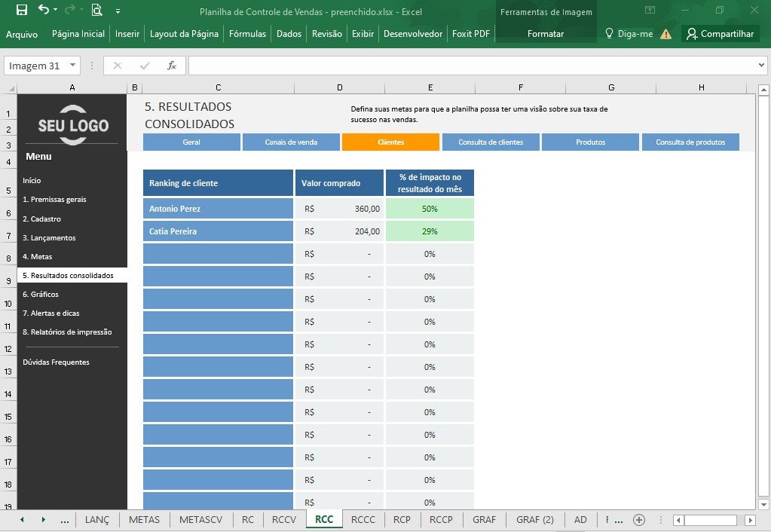Viewport: 771px width, 532px height.
Task: Open Dúvidas Frequentes in sidebar menu
Action: (56, 362)
